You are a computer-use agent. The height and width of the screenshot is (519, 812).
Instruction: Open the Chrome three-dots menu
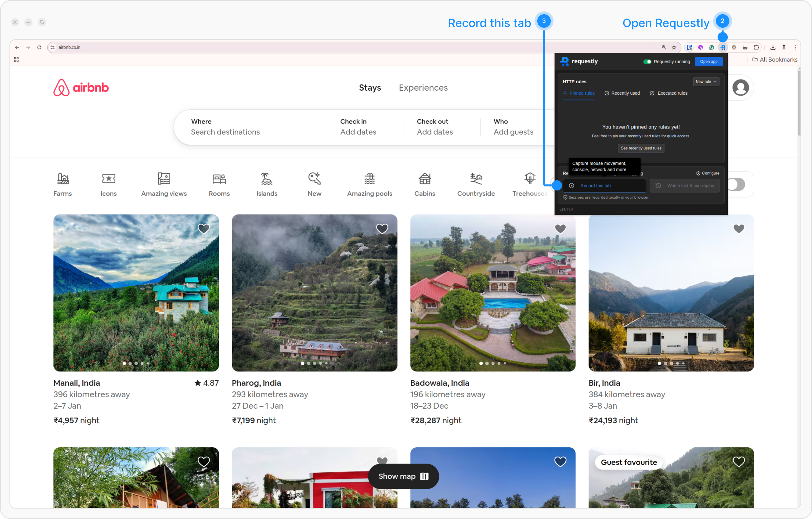coord(795,47)
